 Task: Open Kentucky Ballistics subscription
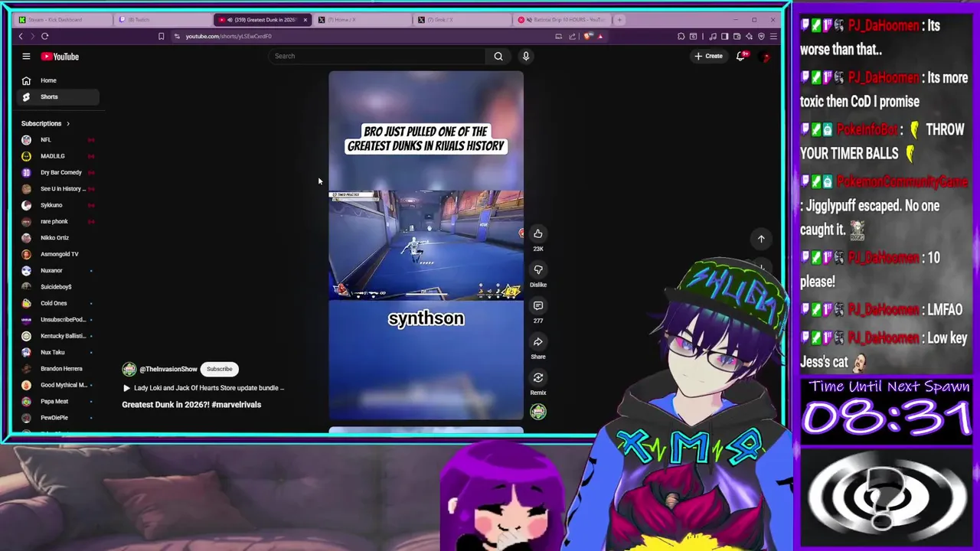pyautogui.click(x=57, y=336)
